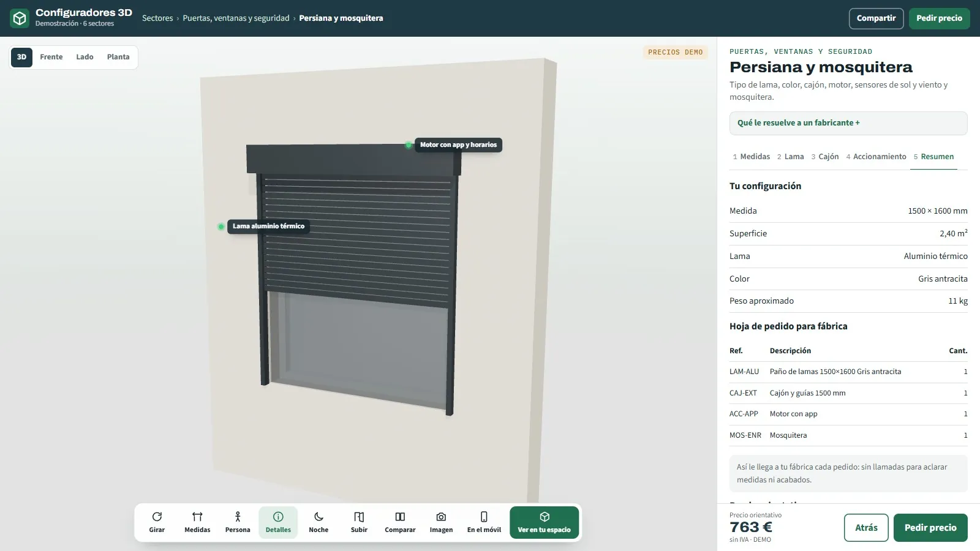Click the Gris antracita color value
This screenshot has height=551, width=980.
coord(943,279)
